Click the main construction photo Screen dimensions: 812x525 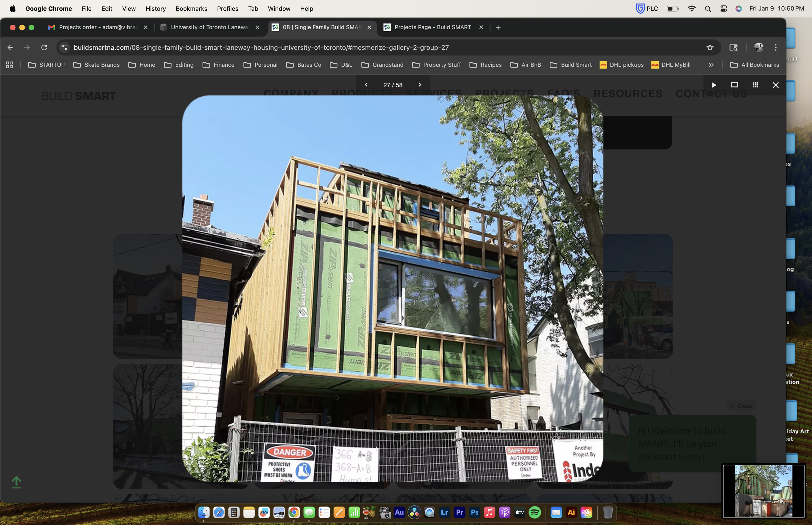[393, 288]
